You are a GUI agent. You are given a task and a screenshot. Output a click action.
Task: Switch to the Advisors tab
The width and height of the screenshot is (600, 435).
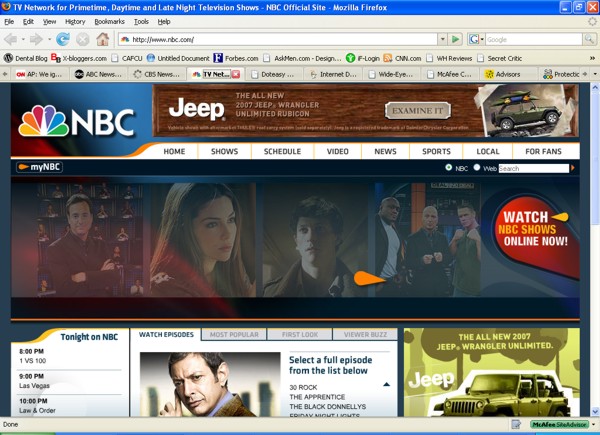(x=508, y=74)
